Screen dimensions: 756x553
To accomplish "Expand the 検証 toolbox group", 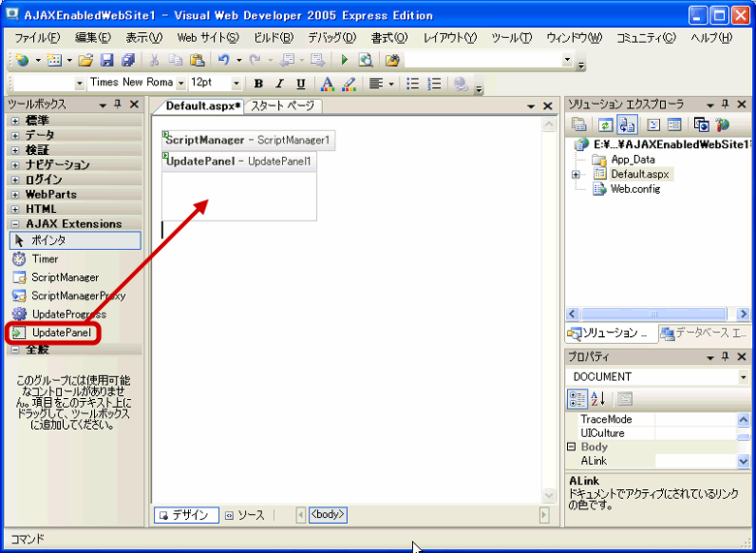I will (16, 151).
